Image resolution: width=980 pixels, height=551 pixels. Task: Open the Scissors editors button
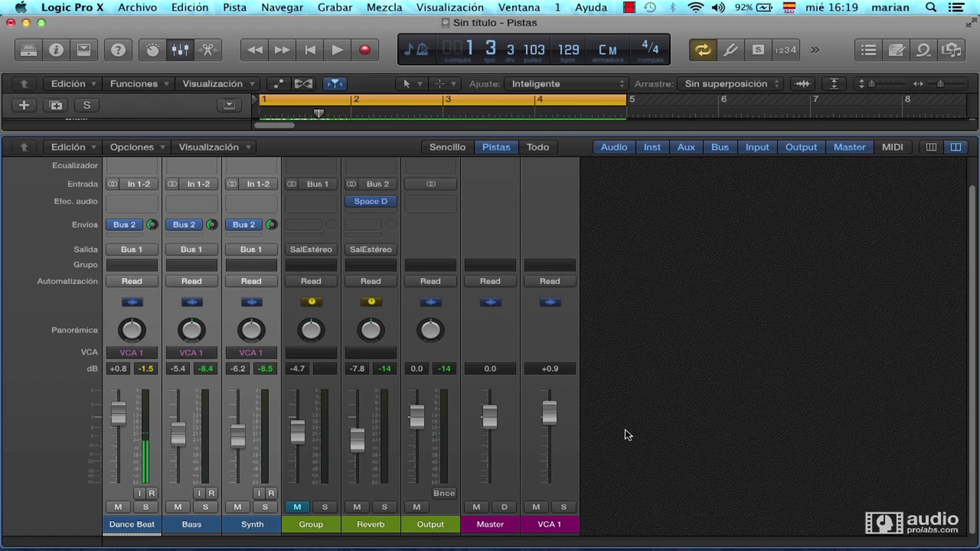coord(208,50)
